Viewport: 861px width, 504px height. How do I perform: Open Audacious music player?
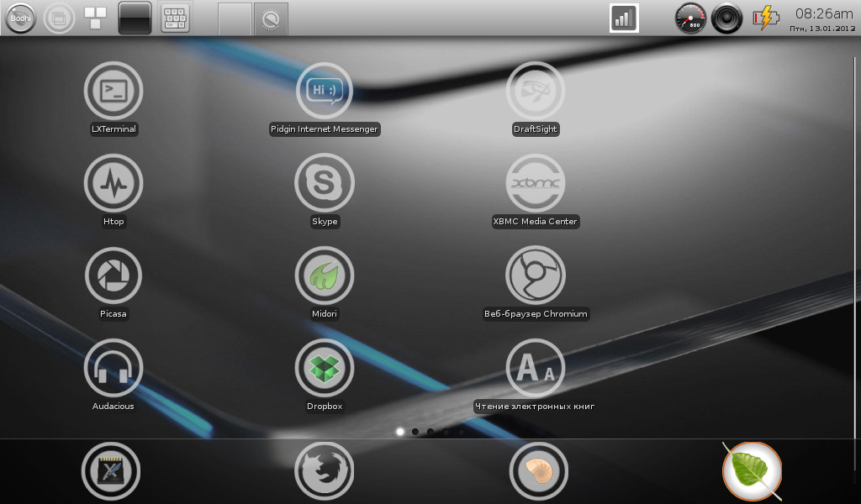(114, 367)
